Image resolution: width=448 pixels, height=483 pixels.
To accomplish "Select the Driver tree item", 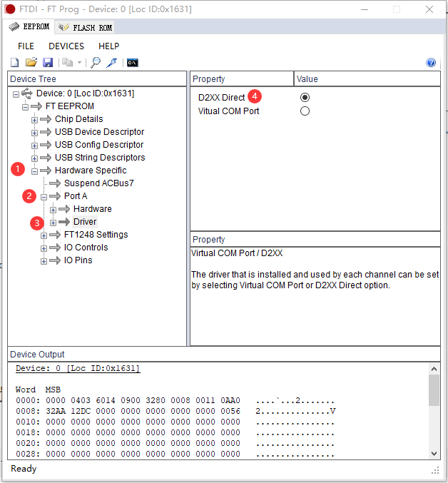I will coord(85,222).
